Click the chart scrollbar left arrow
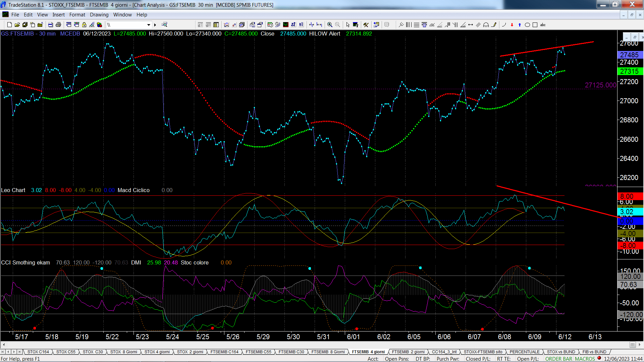 click(x=3, y=345)
